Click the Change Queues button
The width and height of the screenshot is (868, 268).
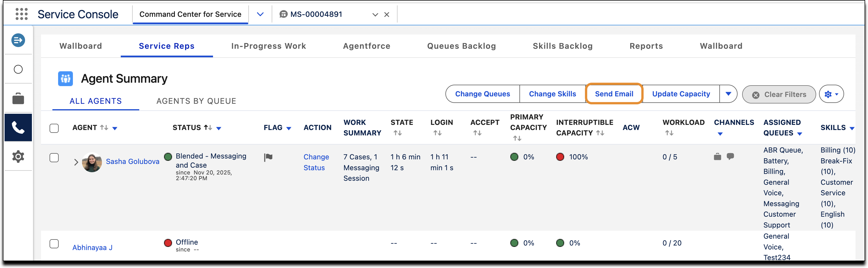482,94
